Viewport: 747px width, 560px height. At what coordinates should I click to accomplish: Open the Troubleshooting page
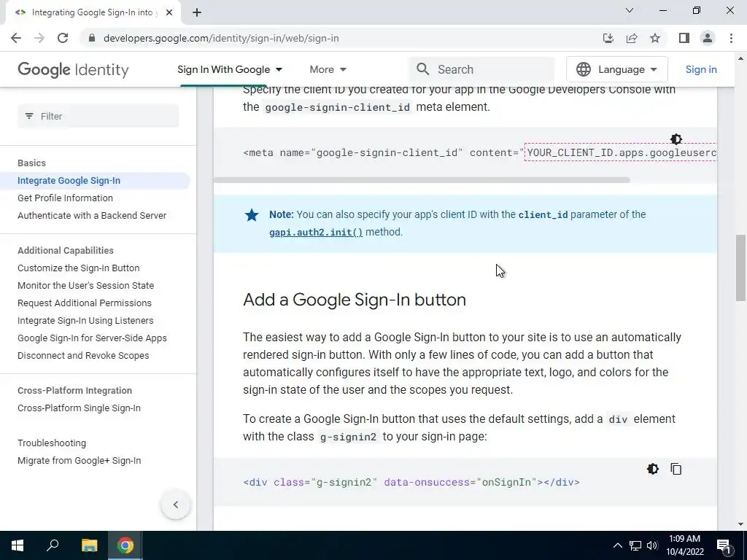(x=52, y=443)
